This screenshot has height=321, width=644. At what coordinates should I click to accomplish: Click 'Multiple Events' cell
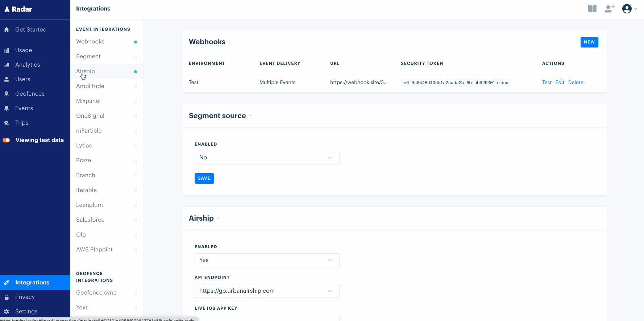tap(278, 83)
